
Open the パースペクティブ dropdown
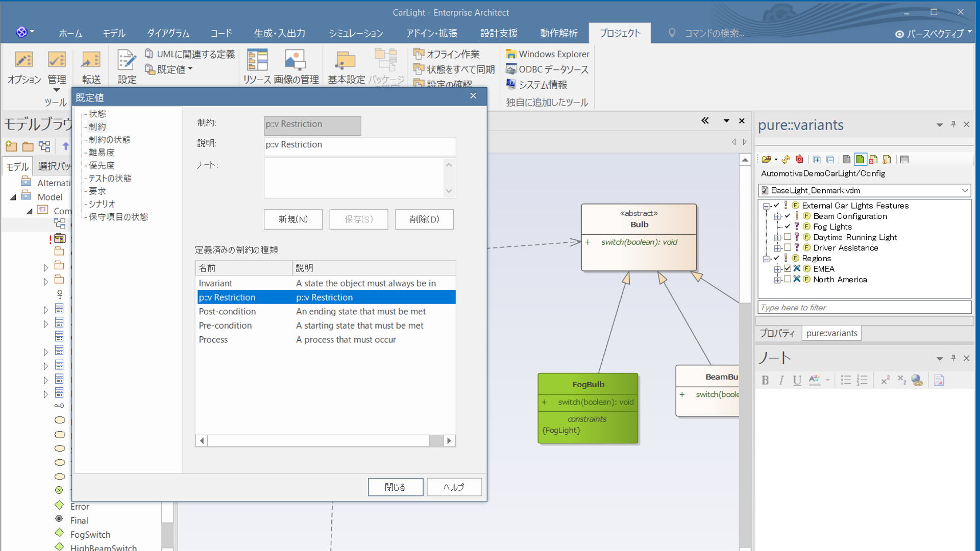tap(934, 34)
